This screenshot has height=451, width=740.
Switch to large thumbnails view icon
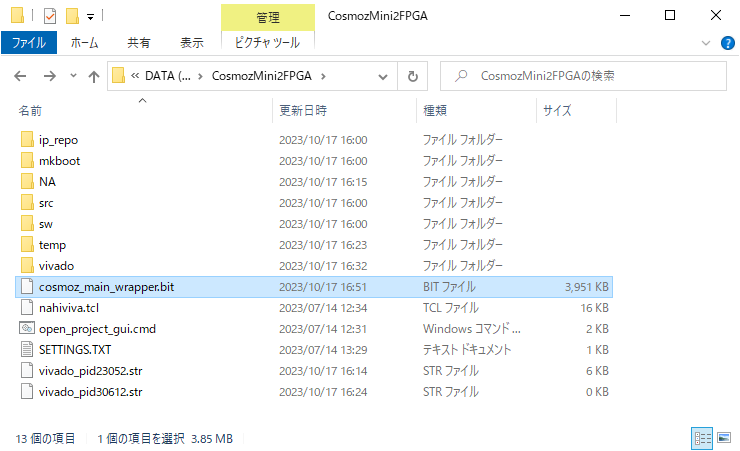[722, 438]
